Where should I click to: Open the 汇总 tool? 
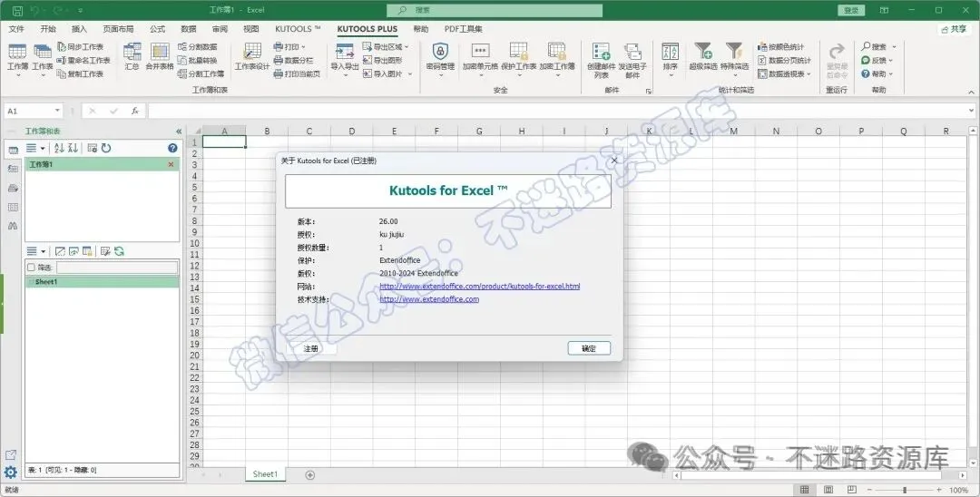pyautogui.click(x=132, y=56)
